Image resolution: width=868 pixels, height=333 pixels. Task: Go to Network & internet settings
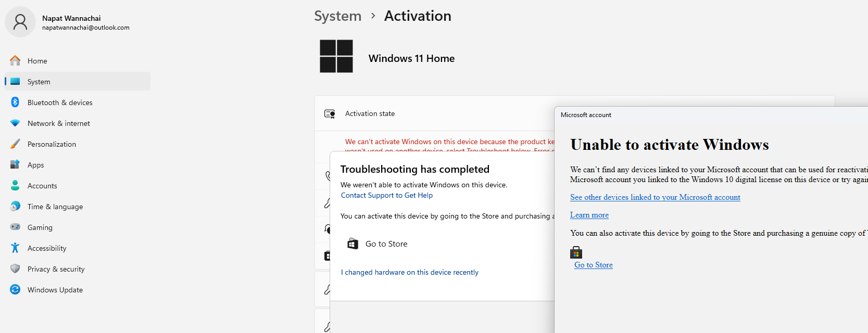(78, 123)
